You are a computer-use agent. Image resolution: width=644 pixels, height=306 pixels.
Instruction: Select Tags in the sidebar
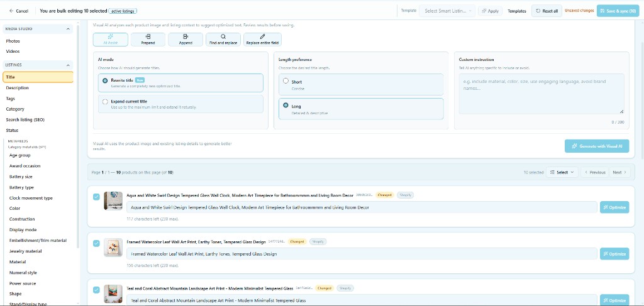(x=10, y=99)
